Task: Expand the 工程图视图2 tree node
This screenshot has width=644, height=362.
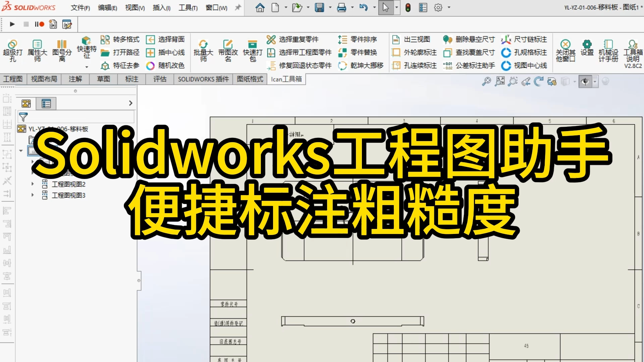Action: pos(33,184)
